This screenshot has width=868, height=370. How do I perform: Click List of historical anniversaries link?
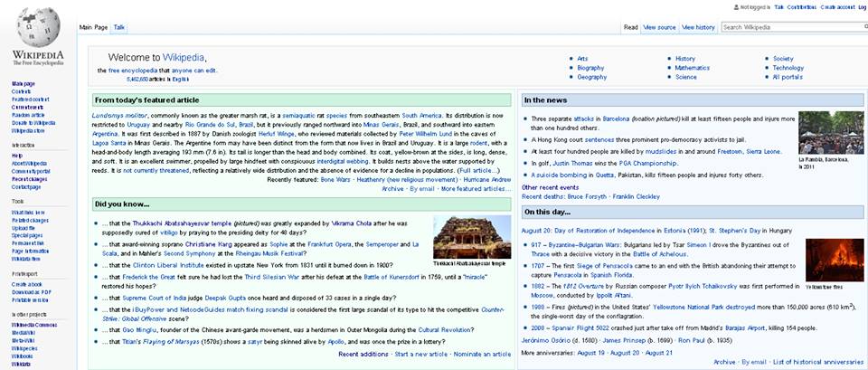click(818, 362)
